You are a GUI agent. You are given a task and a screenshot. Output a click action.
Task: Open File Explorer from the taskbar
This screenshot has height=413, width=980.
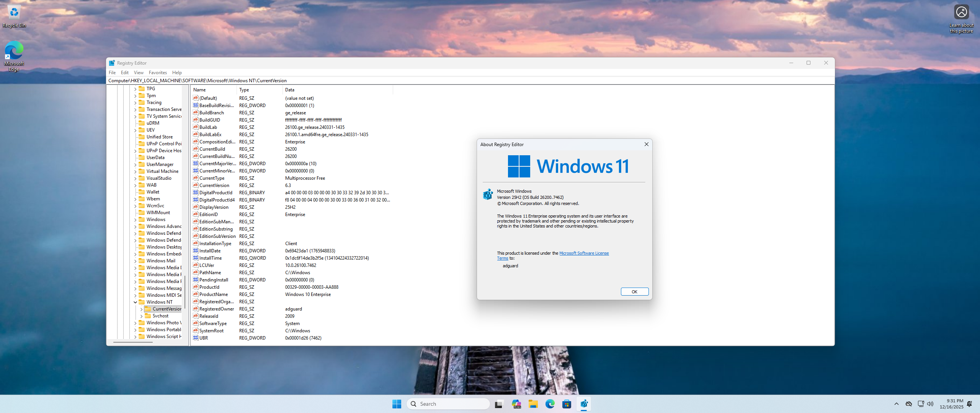(x=533, y=404)
